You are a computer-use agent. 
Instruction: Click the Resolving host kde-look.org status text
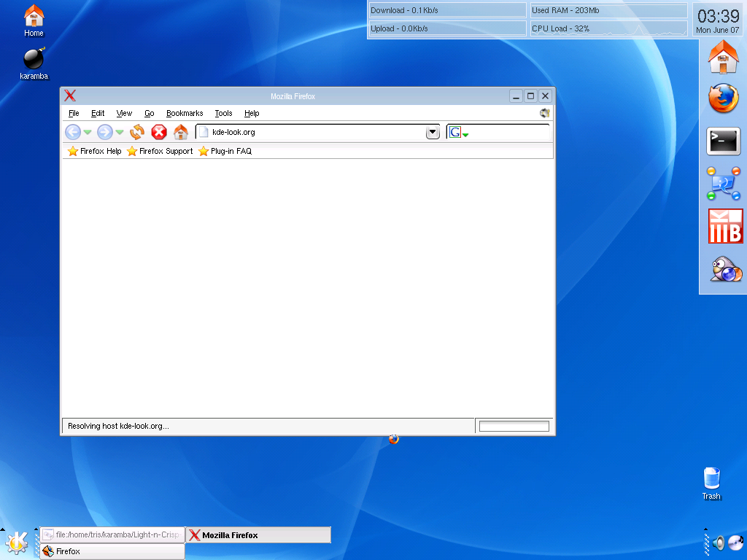pyautogui.click(x=118, y=426)
